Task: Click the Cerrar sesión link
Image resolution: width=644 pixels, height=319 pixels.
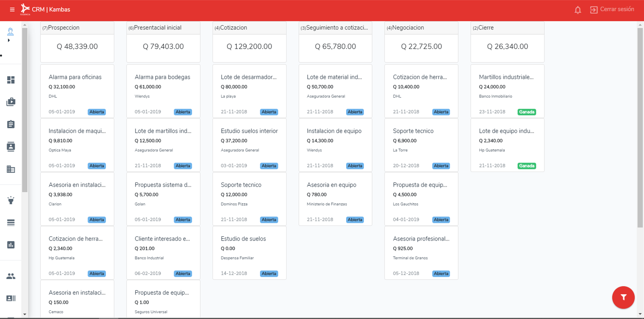Action: click(612, 9)
